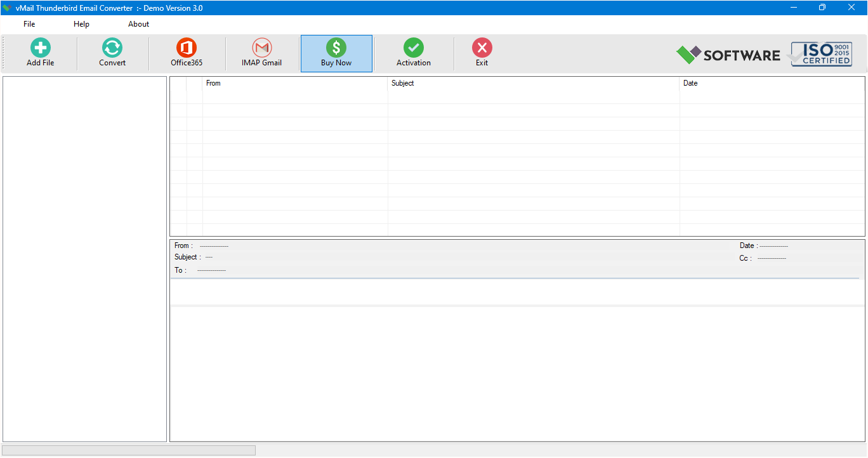Close the vMail Thunderbird Email Converter
Viewport: 868px width, 458px height.
click(852, 8)
